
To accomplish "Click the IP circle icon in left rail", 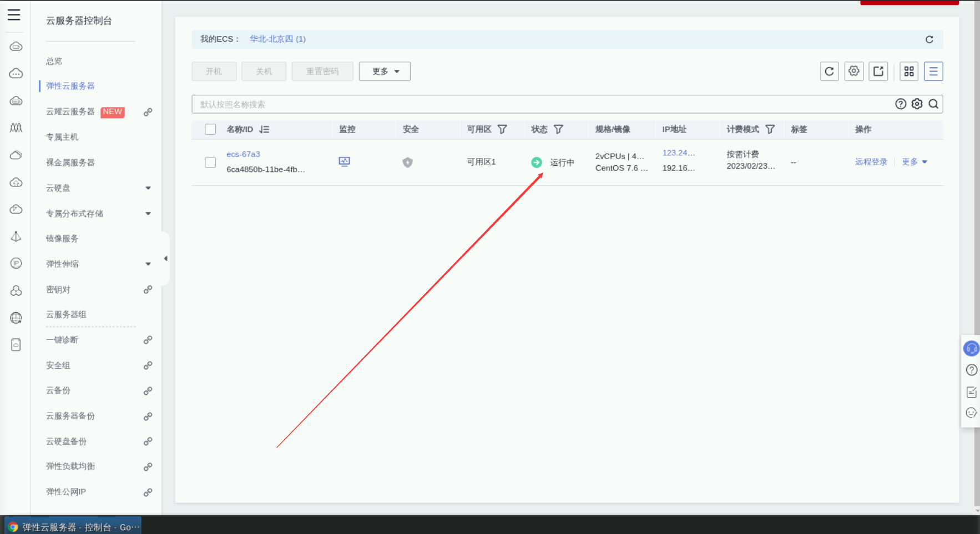I will 16,263.
